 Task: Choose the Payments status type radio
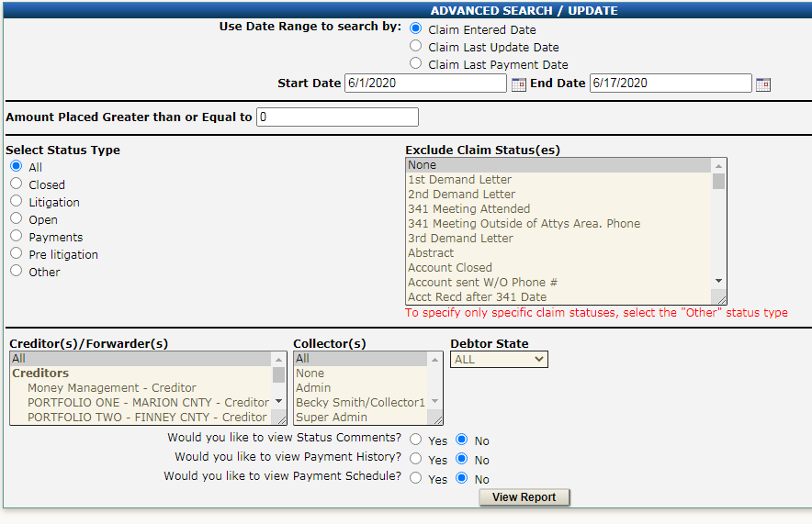[x=16, y=236]
